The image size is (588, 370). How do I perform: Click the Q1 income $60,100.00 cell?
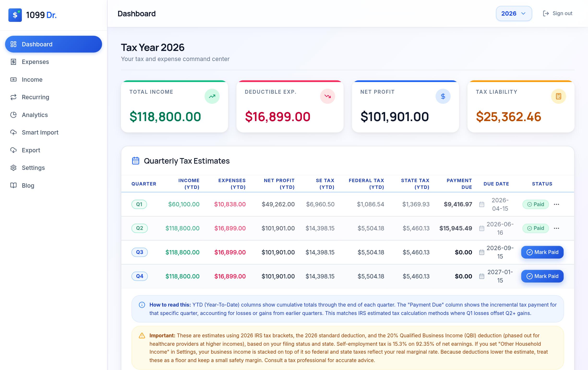[x=184, y=204]
